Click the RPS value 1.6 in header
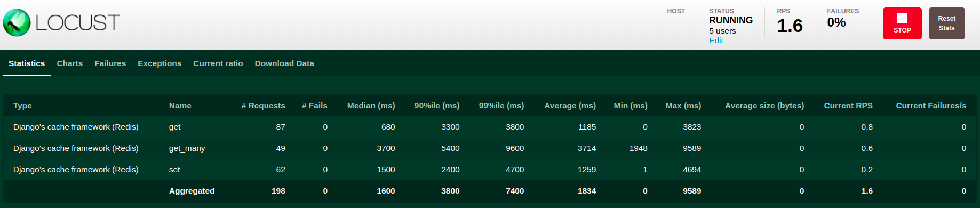The width and height of the screenshot is (980, 208). pyautogui.click(x=790, y=26)
